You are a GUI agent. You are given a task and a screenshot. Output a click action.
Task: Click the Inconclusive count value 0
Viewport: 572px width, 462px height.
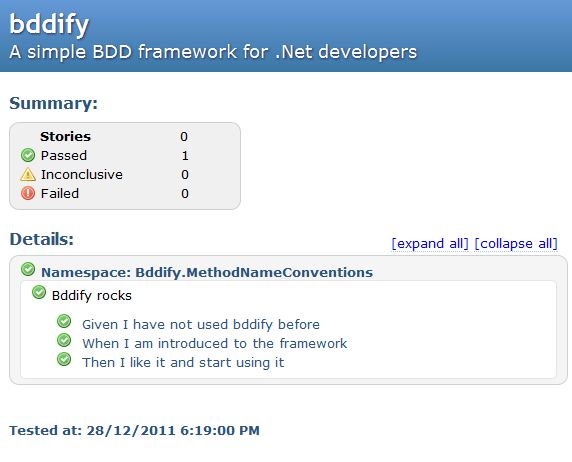(185, 174)
